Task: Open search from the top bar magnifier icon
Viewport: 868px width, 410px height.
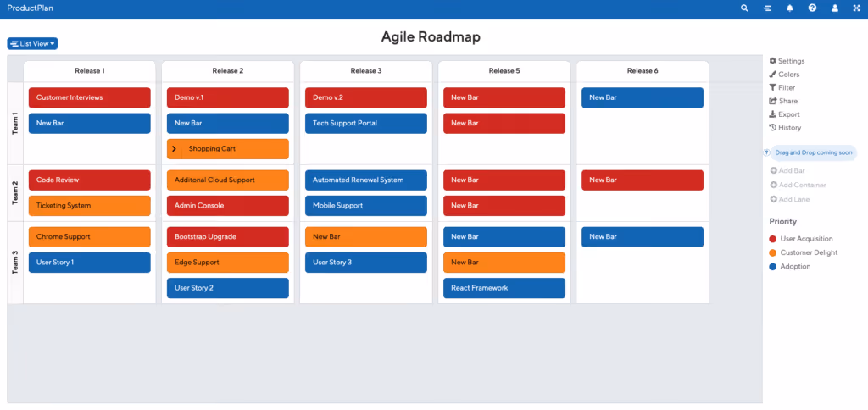Action: [x=744, y=8]
